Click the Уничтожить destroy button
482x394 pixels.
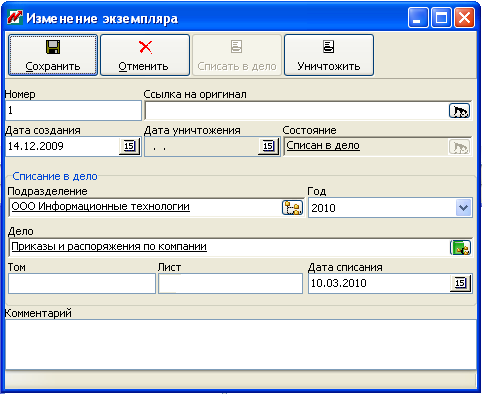[329, 55]
